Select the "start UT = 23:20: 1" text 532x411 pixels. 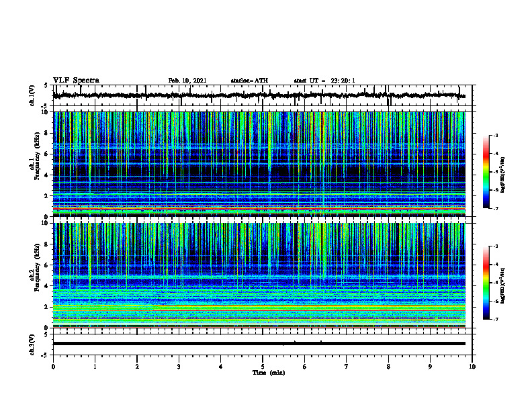[x=324, y=81]
